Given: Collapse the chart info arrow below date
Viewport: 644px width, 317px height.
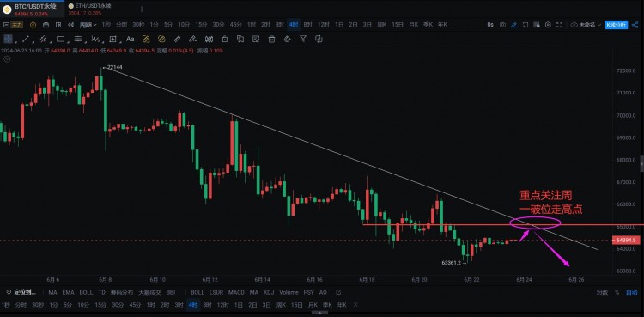Looking at the screenshot, I should click(x=7, y=58).
